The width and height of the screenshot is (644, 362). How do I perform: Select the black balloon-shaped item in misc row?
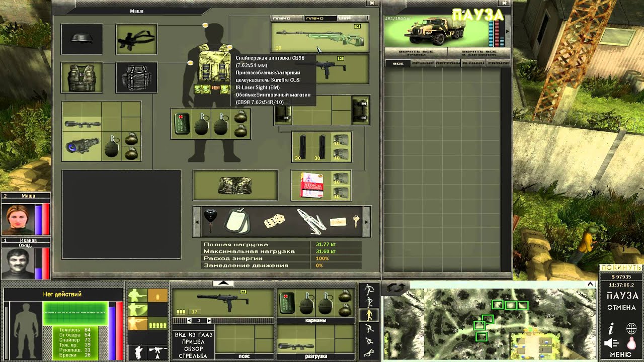210,220
